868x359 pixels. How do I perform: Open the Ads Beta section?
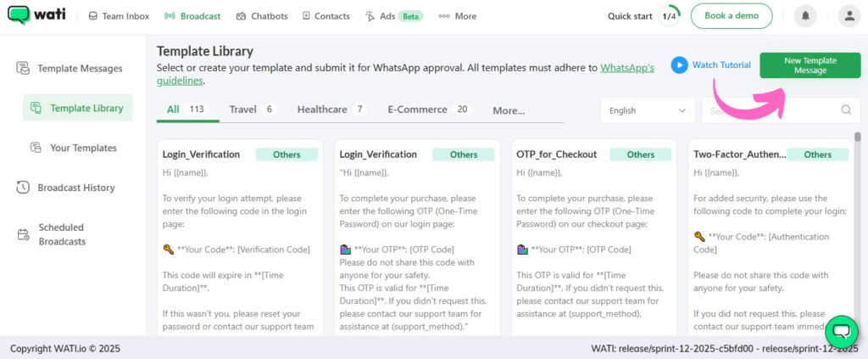coord(394,16)
